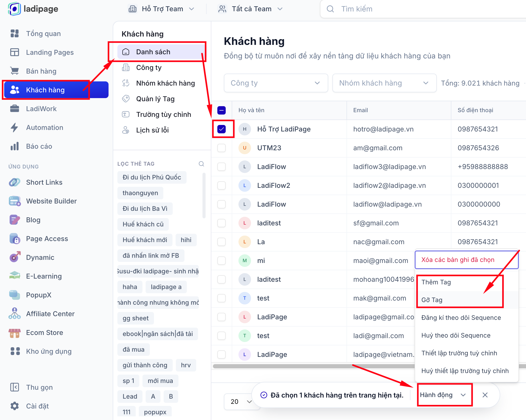
Task: Click the Lịch sử lỗi icon
Action: 126,130
